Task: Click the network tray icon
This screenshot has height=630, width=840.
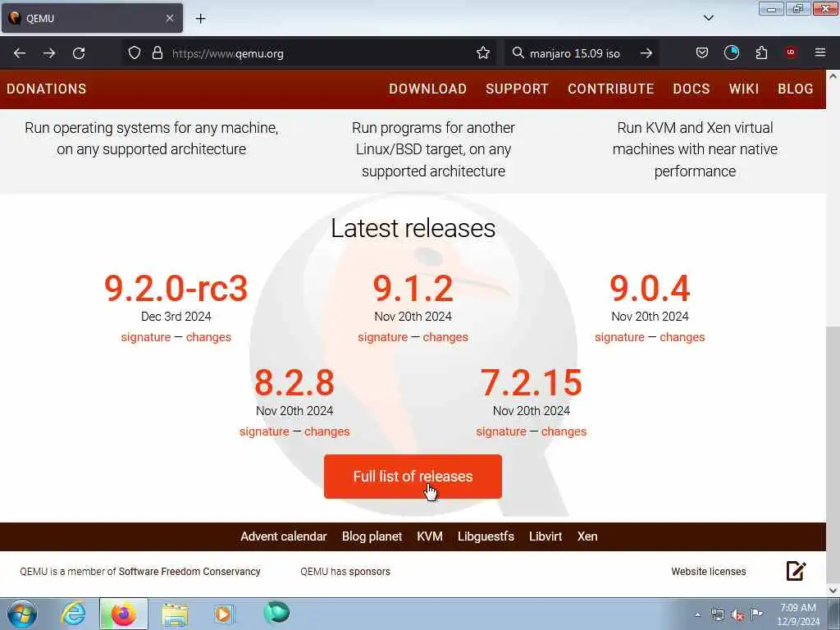Action: click(x=718, y=615)
